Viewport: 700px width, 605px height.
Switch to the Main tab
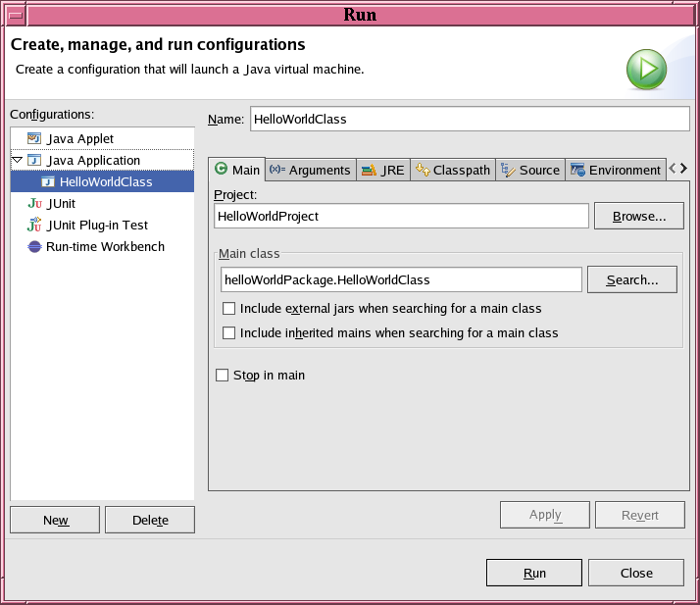point(236,170)
